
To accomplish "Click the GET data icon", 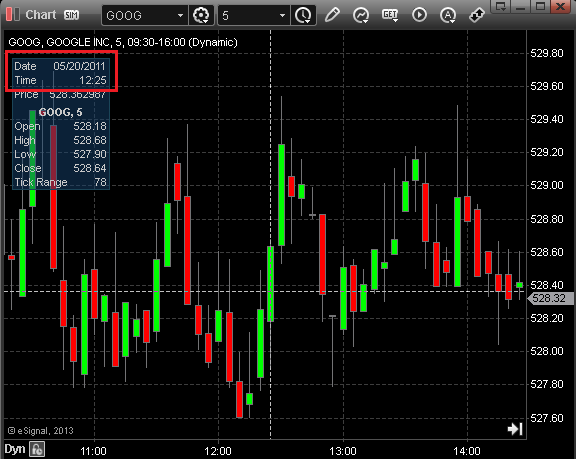I will (390, 15).
